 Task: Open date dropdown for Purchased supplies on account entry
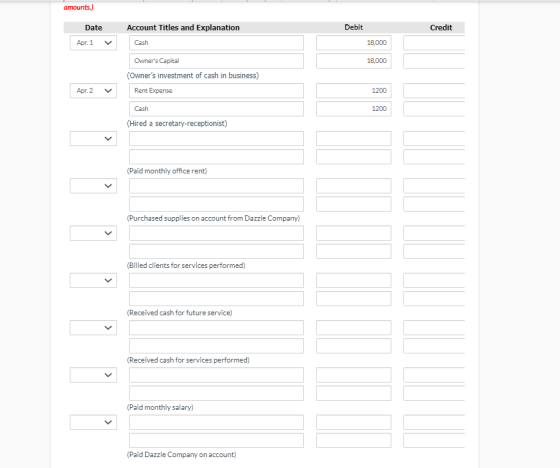tap(93, 186)
